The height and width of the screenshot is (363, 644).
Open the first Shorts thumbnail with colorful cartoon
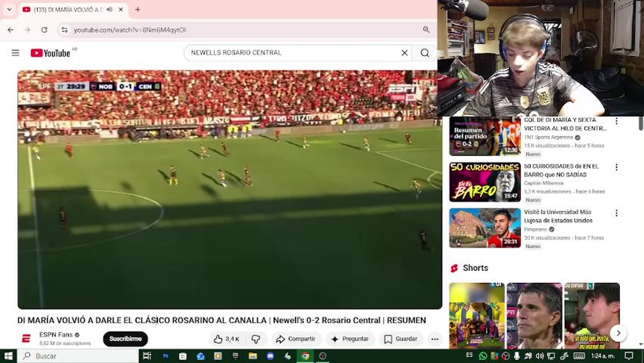pos(477,316)
